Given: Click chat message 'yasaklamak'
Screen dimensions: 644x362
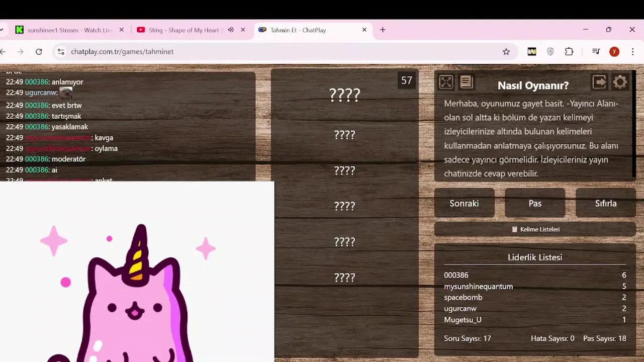Looking at the screenshot, I should click(x=70, y=127).
